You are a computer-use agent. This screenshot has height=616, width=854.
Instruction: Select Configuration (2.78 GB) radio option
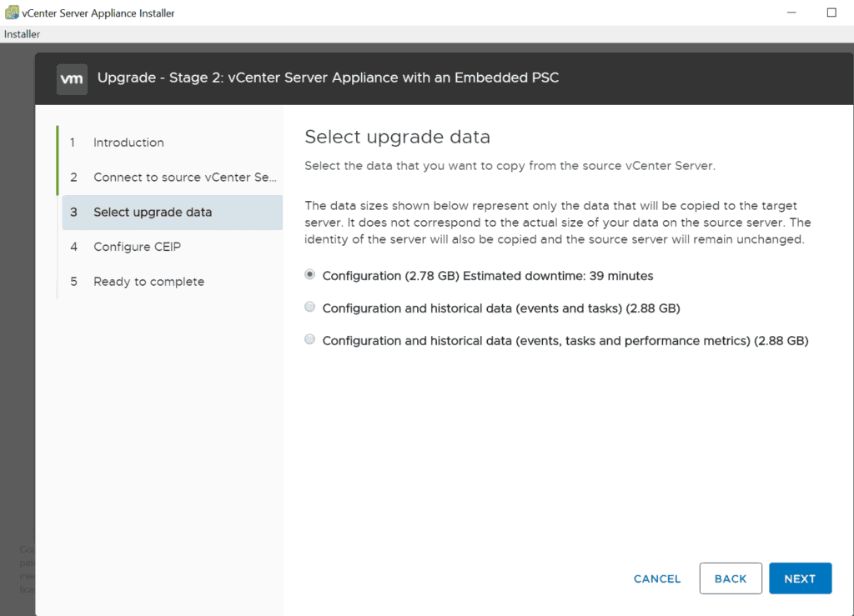pyautogui.click(x=310, y=275)
